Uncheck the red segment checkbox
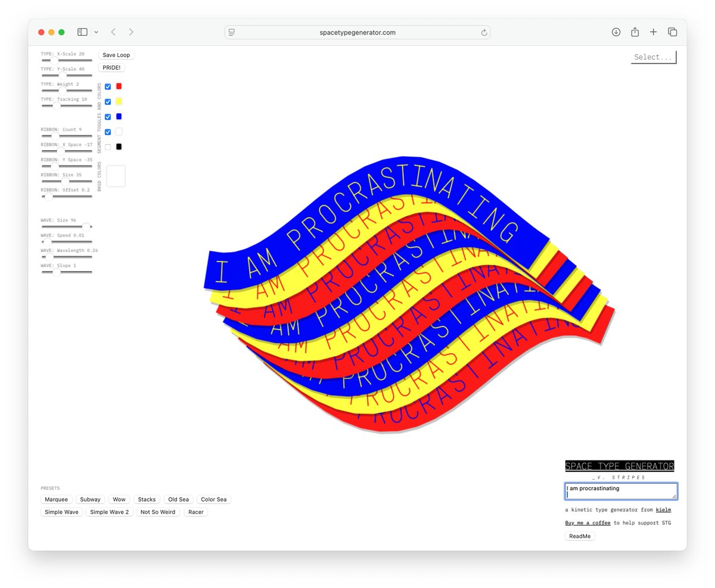Viewport: 715px width, 588px height. click(108, 87)
